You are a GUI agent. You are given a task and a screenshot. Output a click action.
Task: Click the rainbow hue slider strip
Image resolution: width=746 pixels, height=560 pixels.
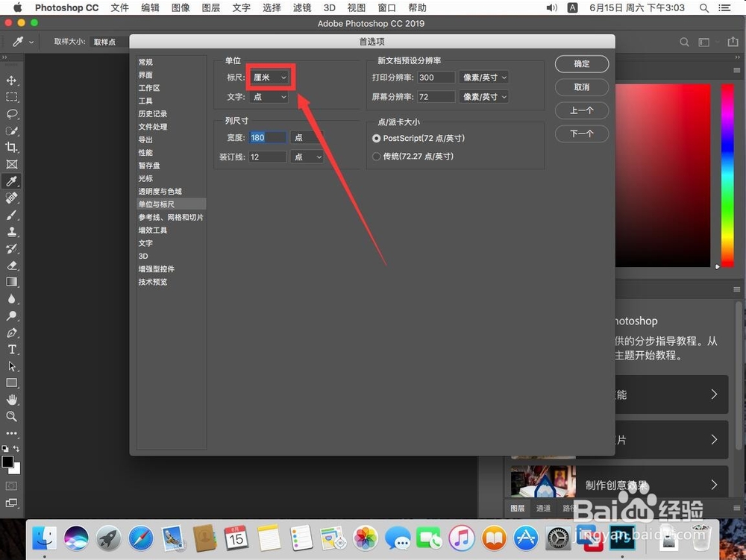727,175
